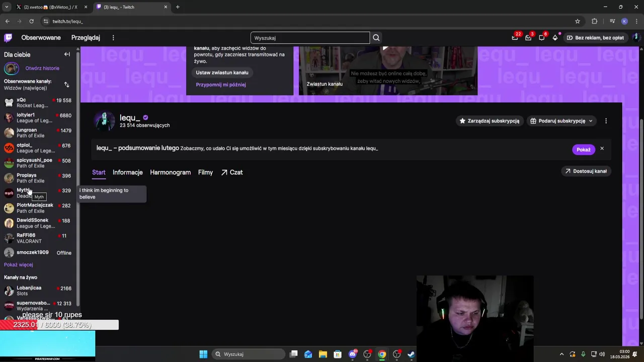Image resolution: width=644 pixels, height=362 pixels.
Task: Open Przeglądaj in top navigation
Action: pyautogui.click(x=86, y=38)
